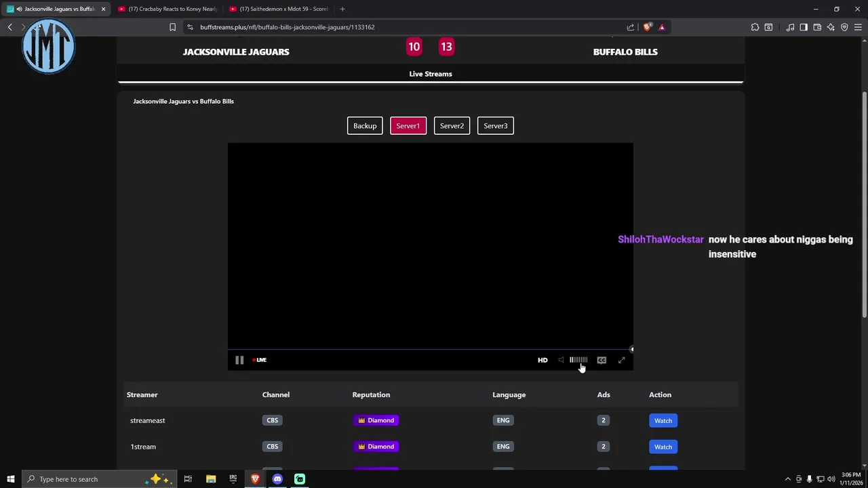Open a new browser tab

[x=342, y=9]
